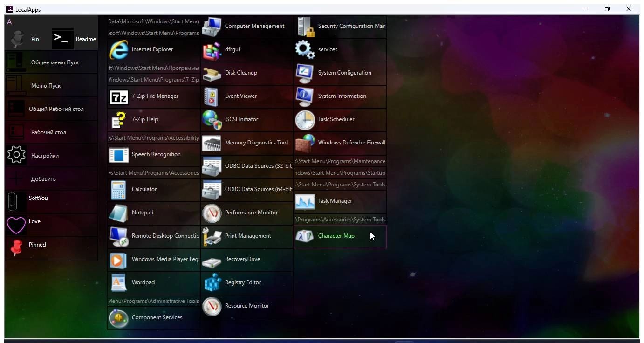Open System Information icon

click(305, 96)
